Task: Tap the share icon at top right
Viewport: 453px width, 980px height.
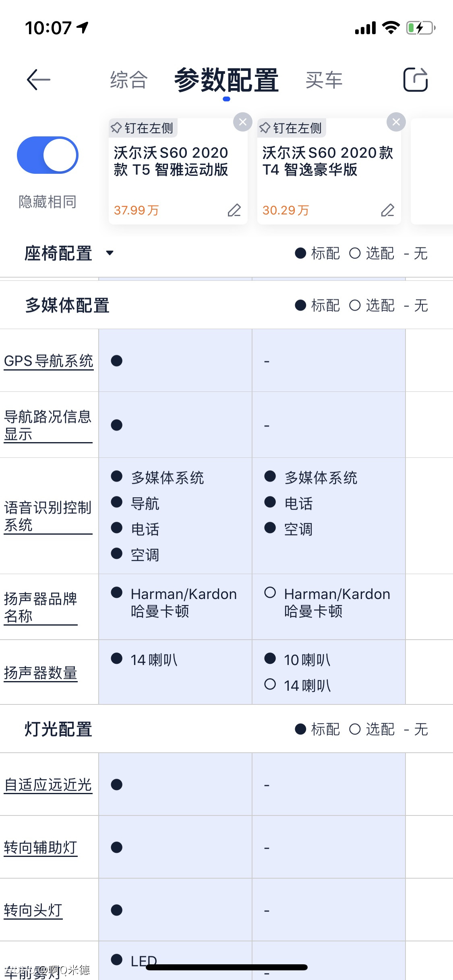Action: [x=416, y=79]
